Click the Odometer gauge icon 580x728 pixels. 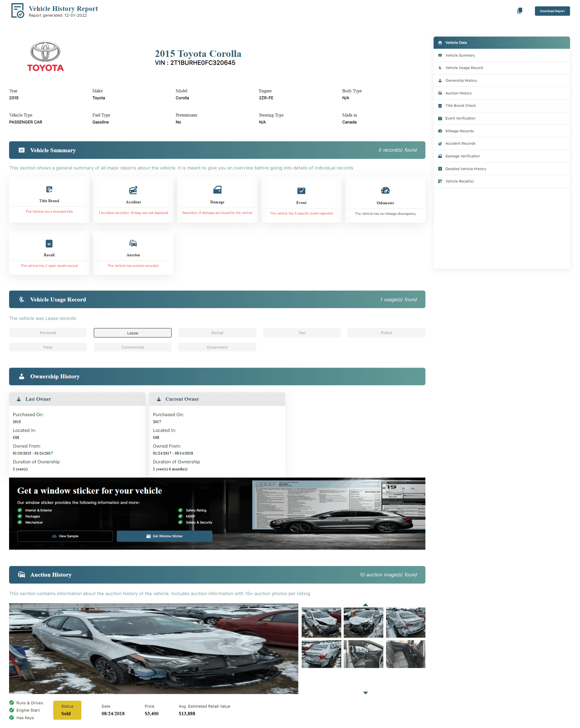coord(385,190)
